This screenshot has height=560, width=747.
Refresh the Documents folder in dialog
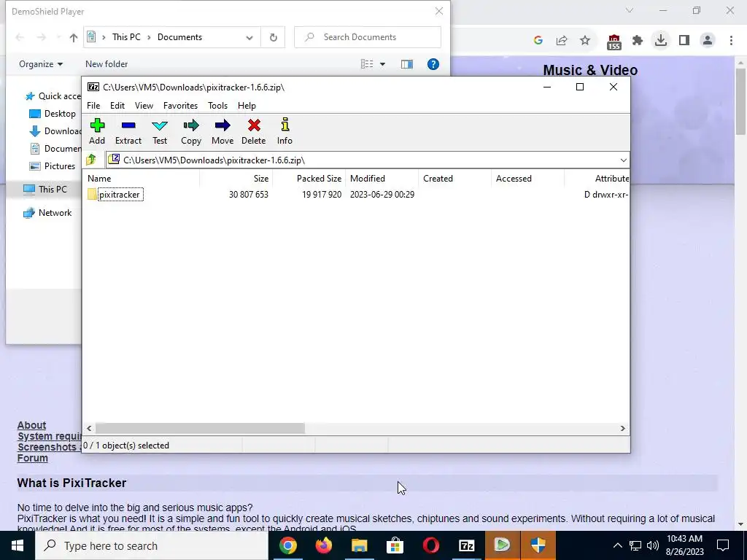coord(273,38)
